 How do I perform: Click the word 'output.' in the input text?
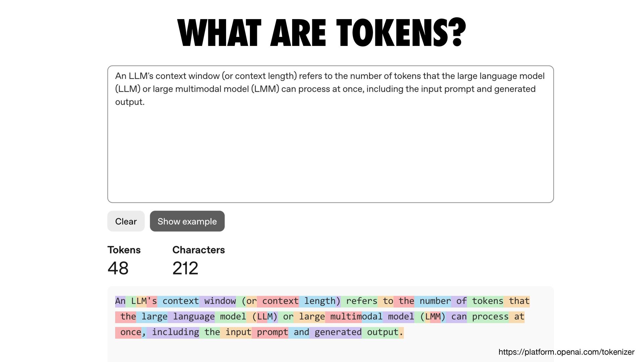[130, 102]
